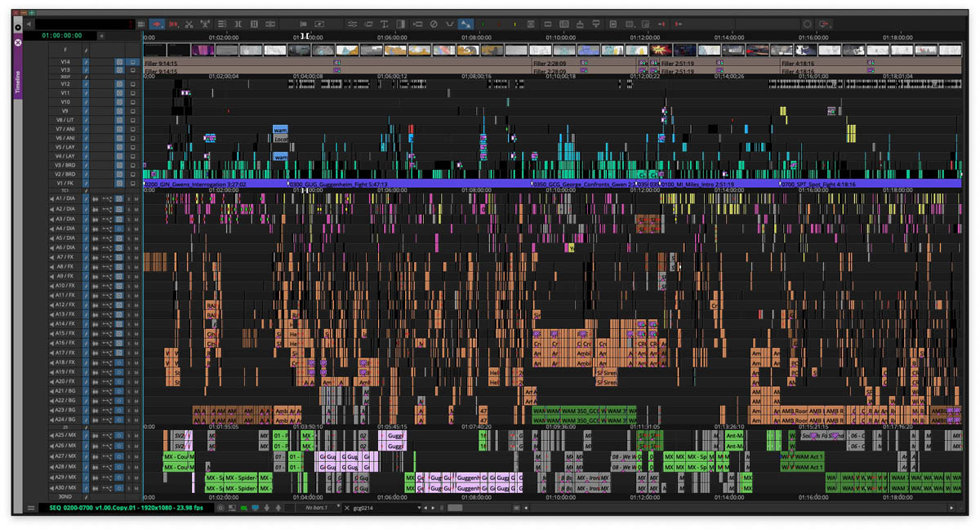This screenshot has width=980, height=529.
Task: Toggle the sync lock on track V14
Action: coord(86,61)
